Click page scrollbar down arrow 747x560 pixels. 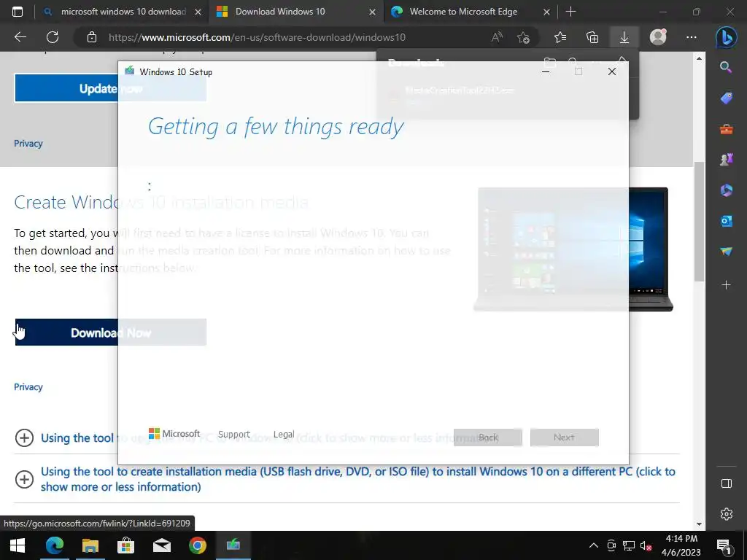pos(699,524)
